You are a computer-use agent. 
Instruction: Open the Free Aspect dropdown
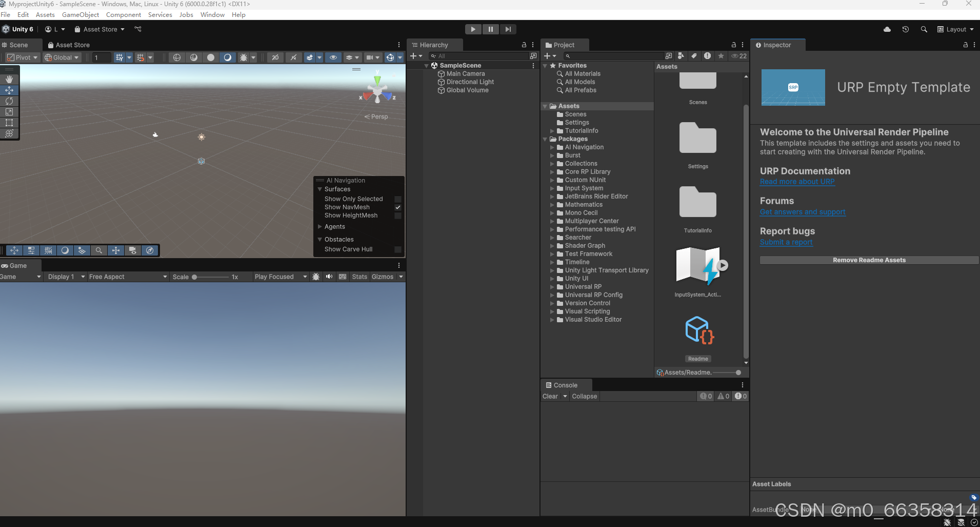point(128,277)
